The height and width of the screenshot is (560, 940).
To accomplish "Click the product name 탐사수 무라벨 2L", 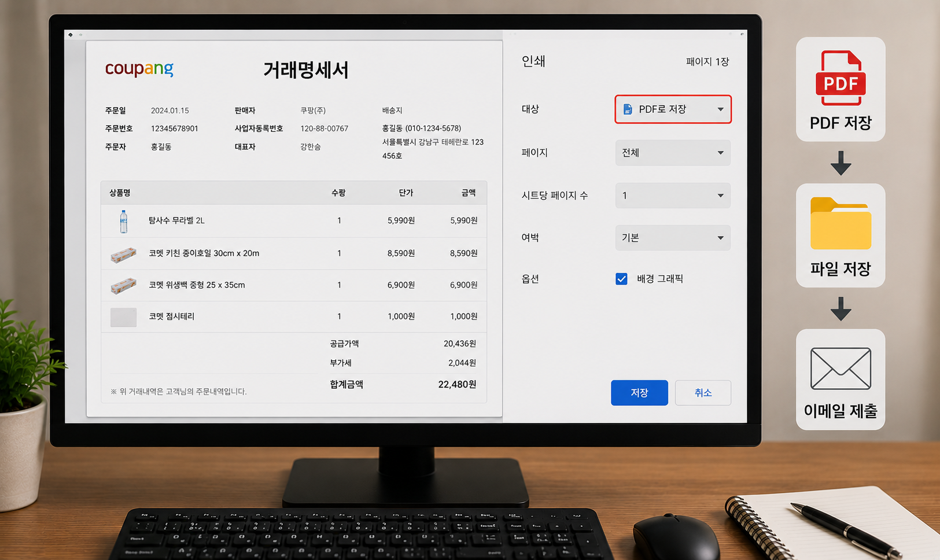I will [176, 220].
